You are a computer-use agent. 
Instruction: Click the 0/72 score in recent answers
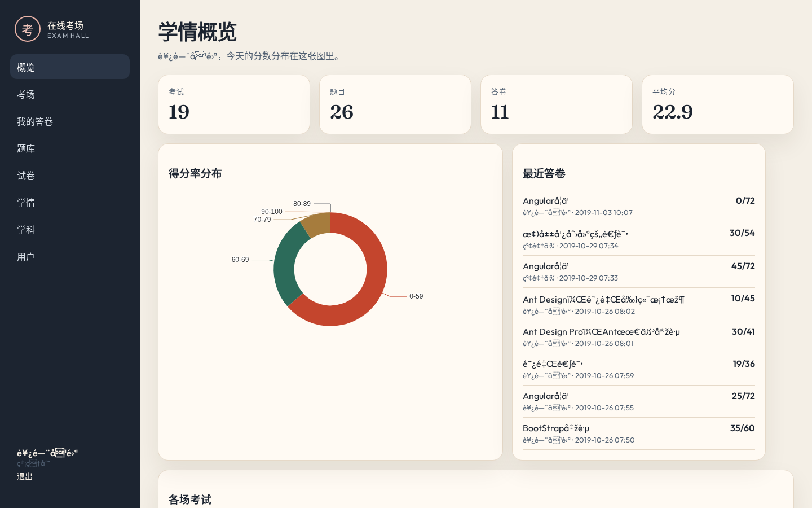pyautogui.click(x=745, y=200)
